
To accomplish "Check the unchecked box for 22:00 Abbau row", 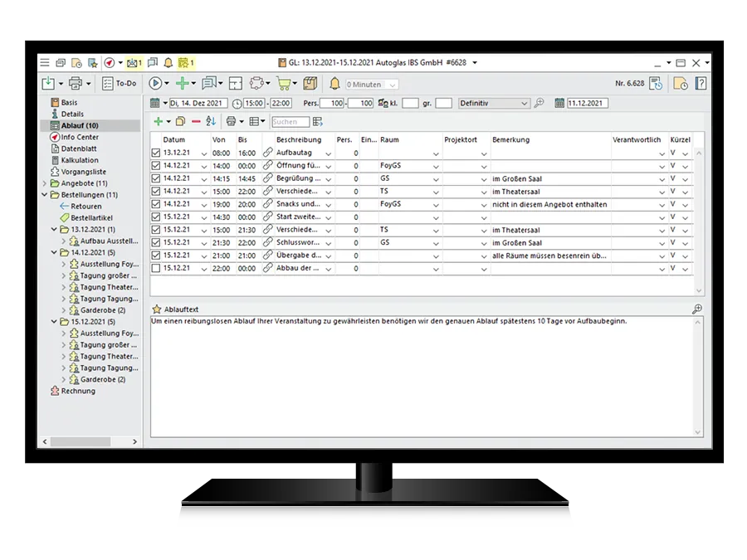I will (156, 268).
